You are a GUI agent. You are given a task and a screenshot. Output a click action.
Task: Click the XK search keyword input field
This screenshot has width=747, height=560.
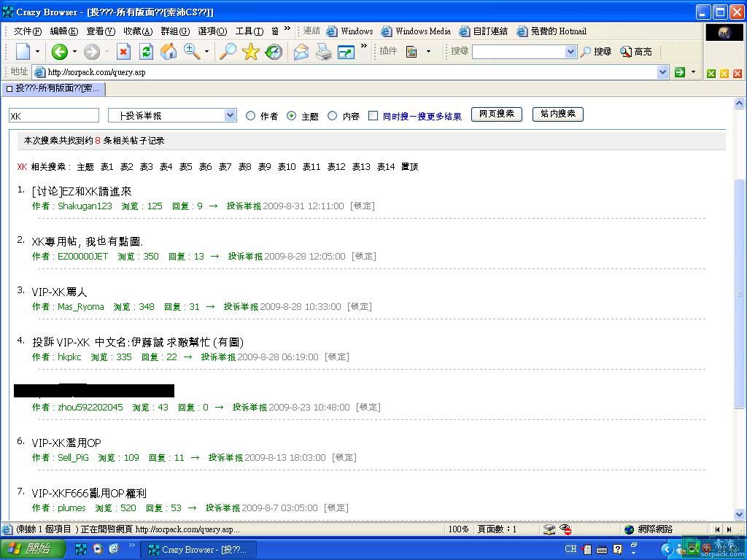point(54,115)
